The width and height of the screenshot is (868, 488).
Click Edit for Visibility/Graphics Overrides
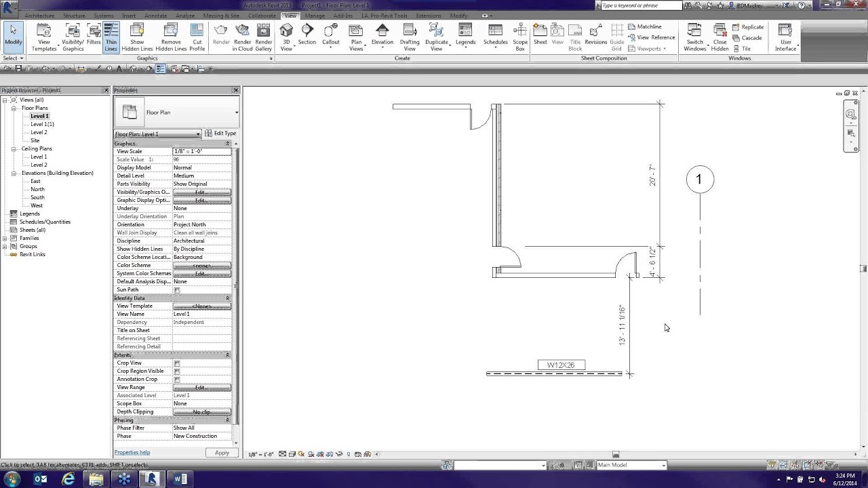[202, 192]
